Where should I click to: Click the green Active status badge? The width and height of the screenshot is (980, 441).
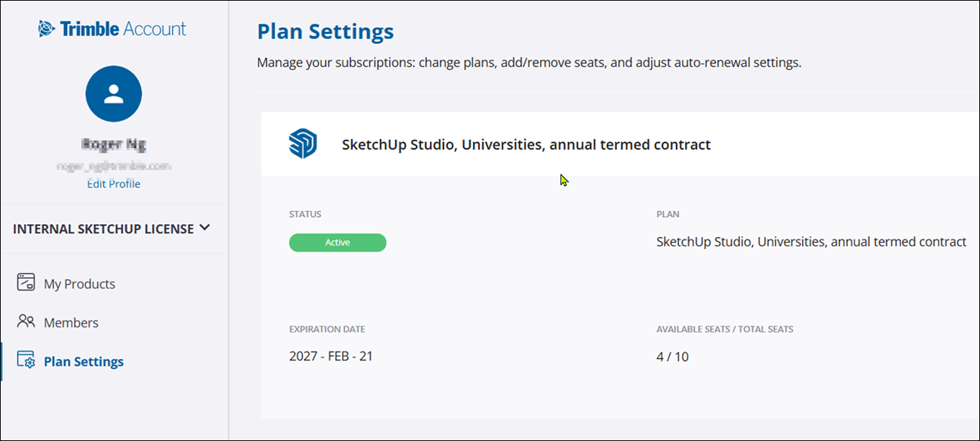(x=337, y=243)
